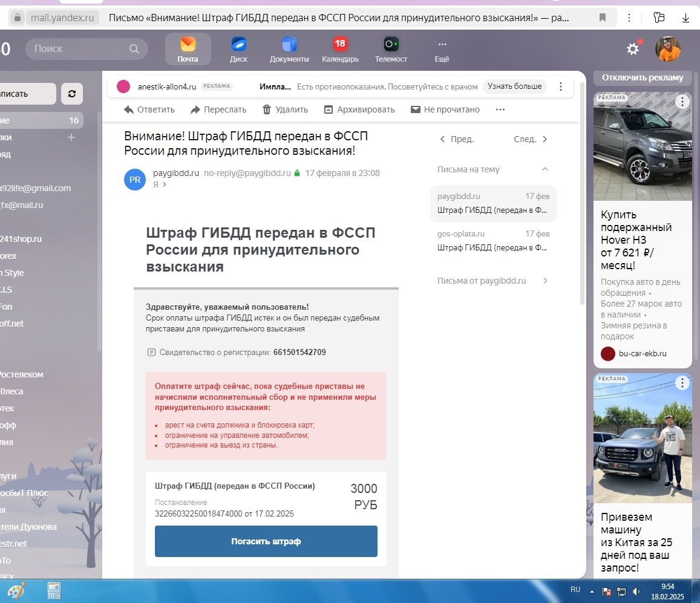Open the clock showing 9:54
The width and height of the screenshot is (700, 603).
pos(667,592)
